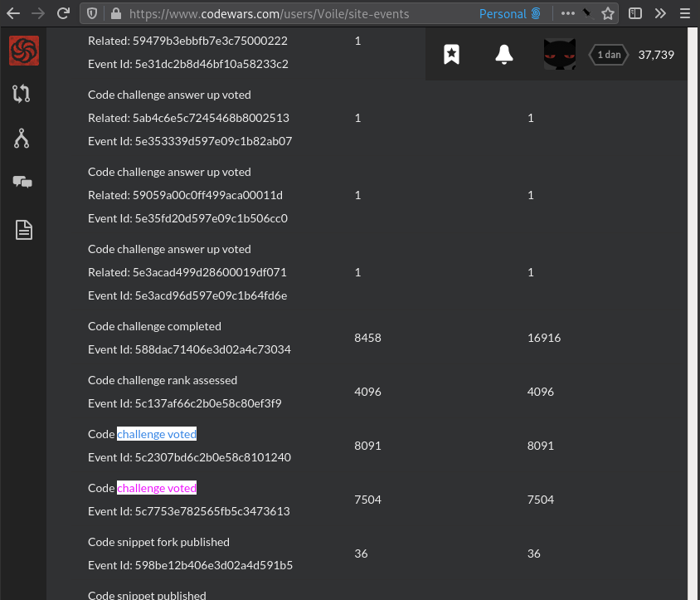
Task: Click the bookmarked collections icon in the header
Action: pyautogui.click(x=452, y=54)
